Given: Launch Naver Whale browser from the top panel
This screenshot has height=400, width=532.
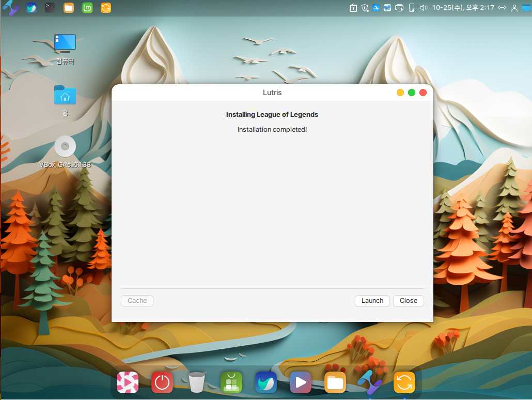Looking at the screenshot, I should 32,8.
